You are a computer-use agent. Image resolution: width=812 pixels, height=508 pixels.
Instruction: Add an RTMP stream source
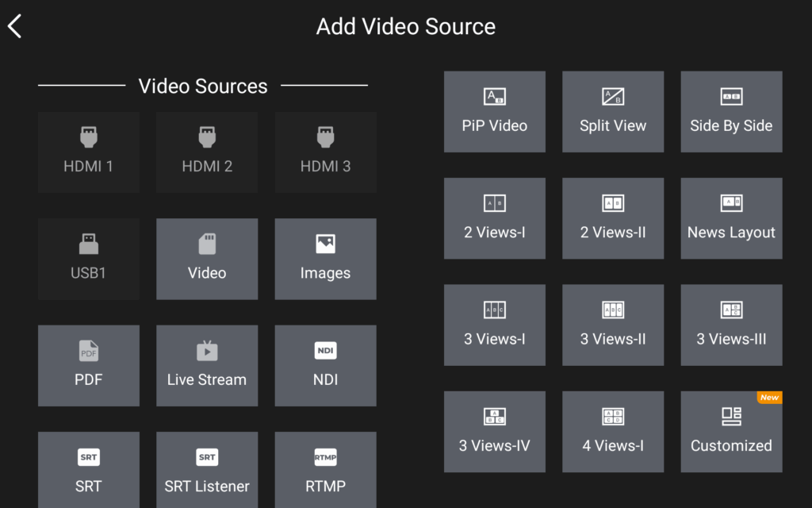pos(325,471)
